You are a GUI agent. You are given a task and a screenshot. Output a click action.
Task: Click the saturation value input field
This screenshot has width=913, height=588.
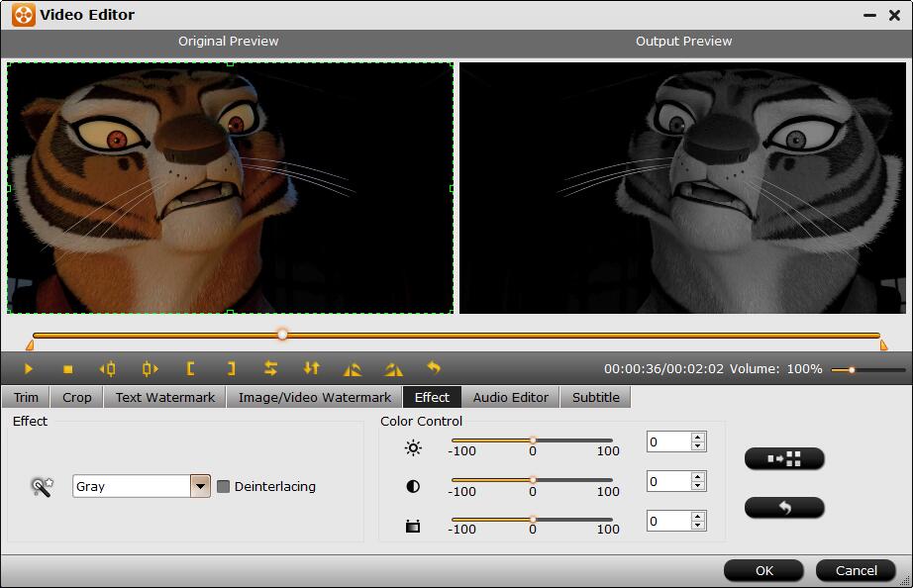pyautogui.click(x=668, y=522)
